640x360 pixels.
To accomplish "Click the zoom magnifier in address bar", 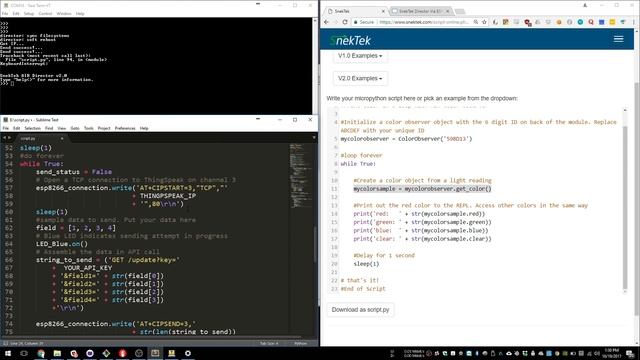I will tap(476, 22).
